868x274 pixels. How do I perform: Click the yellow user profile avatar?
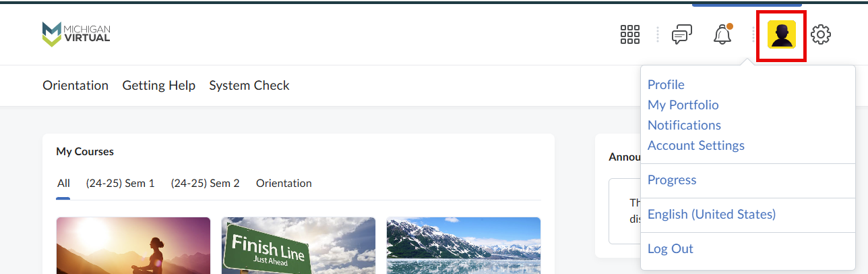click(782, 34)
